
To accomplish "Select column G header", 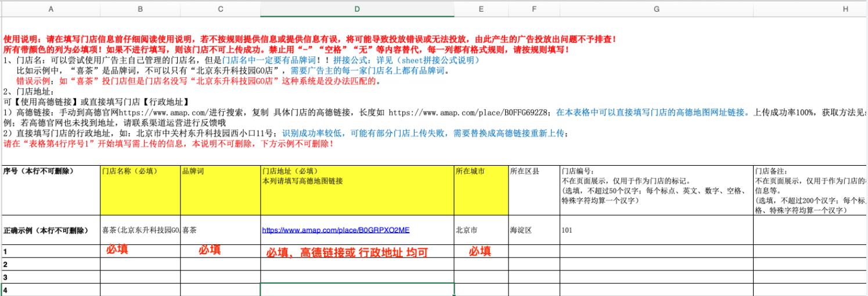I will 656,9.
